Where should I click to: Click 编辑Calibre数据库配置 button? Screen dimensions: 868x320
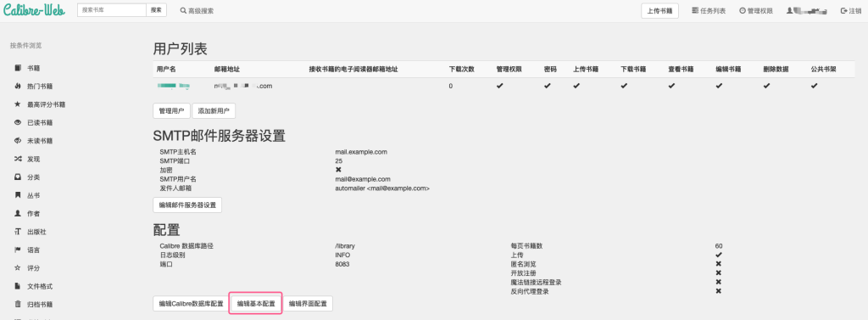click(191, 303)
